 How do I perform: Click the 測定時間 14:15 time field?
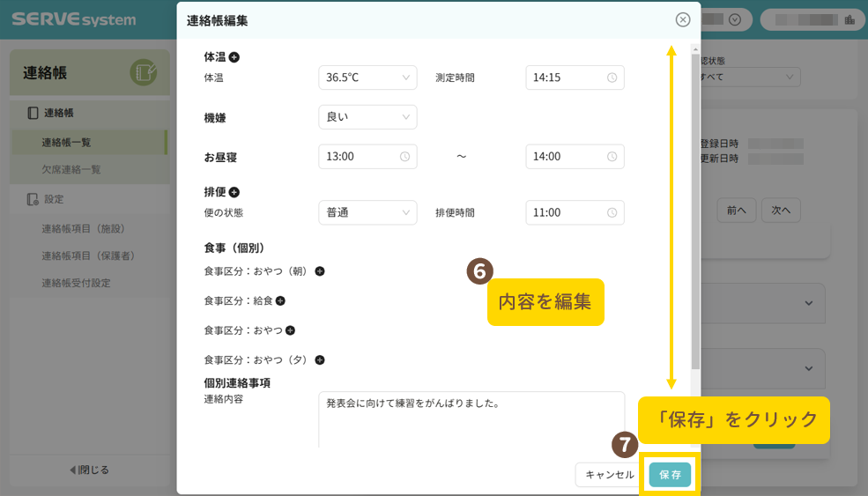coord(575,78)
